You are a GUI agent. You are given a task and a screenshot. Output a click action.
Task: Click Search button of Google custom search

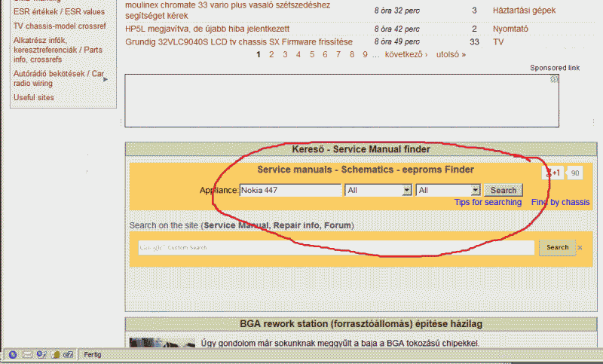(x=557, y=247)
